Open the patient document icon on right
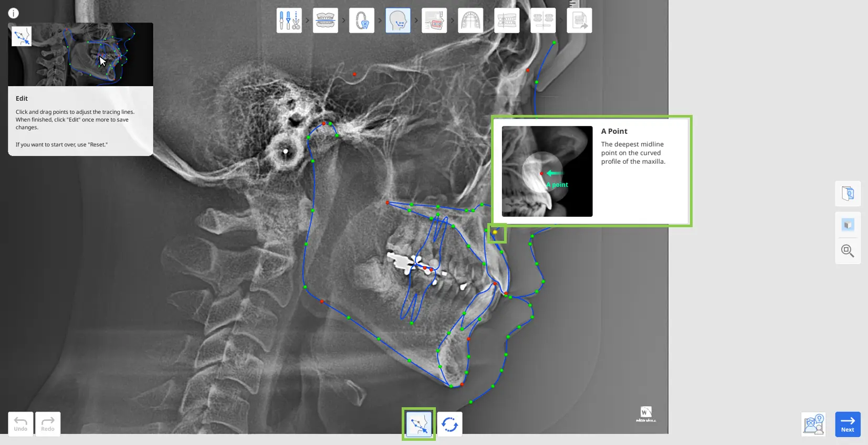This screenshot has width=868, height=445. (x=848, y=194)
